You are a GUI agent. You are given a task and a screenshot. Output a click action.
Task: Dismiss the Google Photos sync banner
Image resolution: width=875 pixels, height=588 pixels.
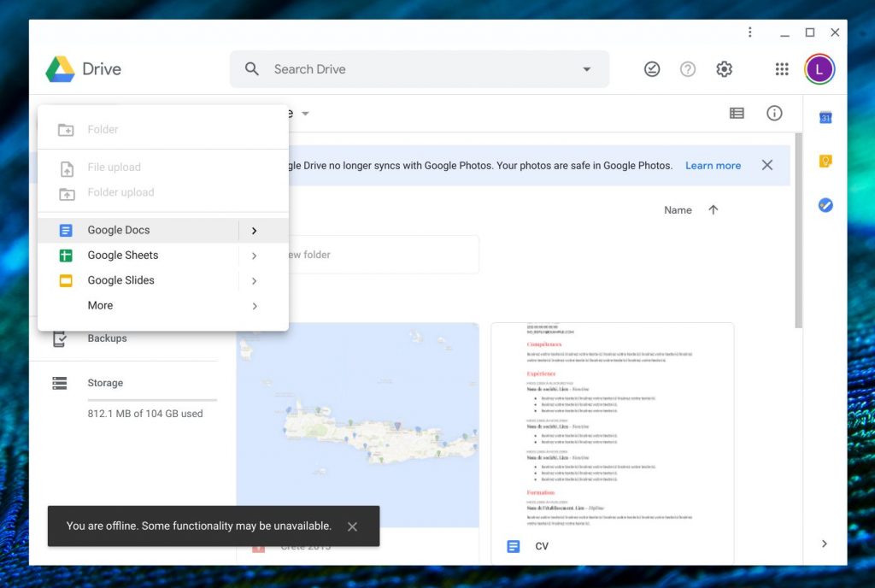coord(767,165)
